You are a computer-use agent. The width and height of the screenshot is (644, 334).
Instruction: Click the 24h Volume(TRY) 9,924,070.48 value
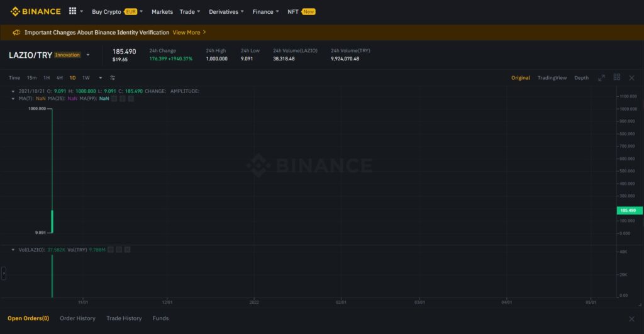(x=345, y=58)
